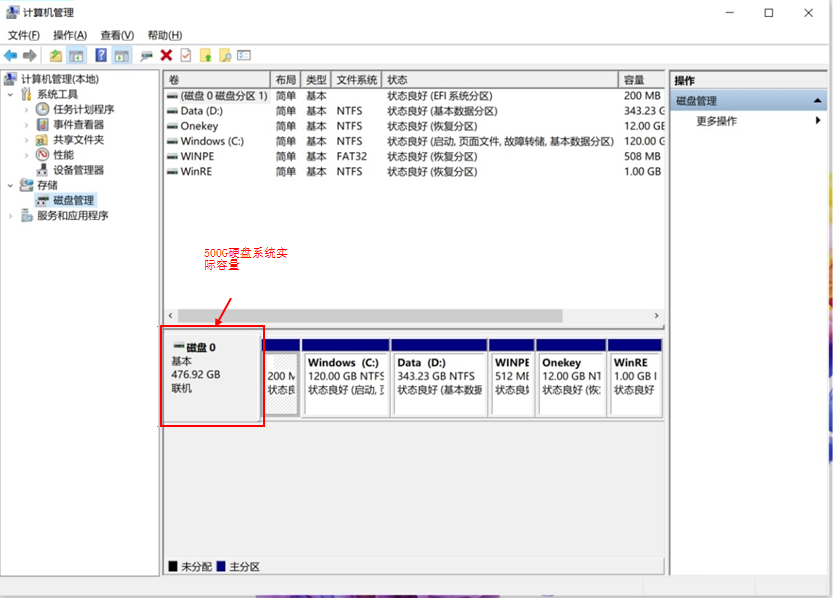Open the 查看(V) menu

coord(117,35)
